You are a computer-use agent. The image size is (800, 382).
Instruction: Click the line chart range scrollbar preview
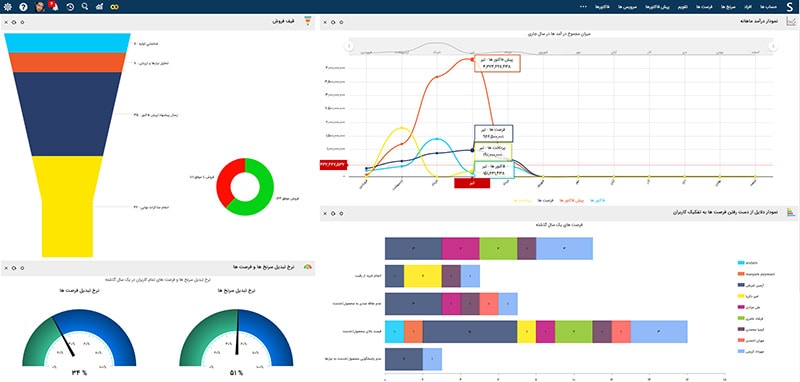point(561,46)
